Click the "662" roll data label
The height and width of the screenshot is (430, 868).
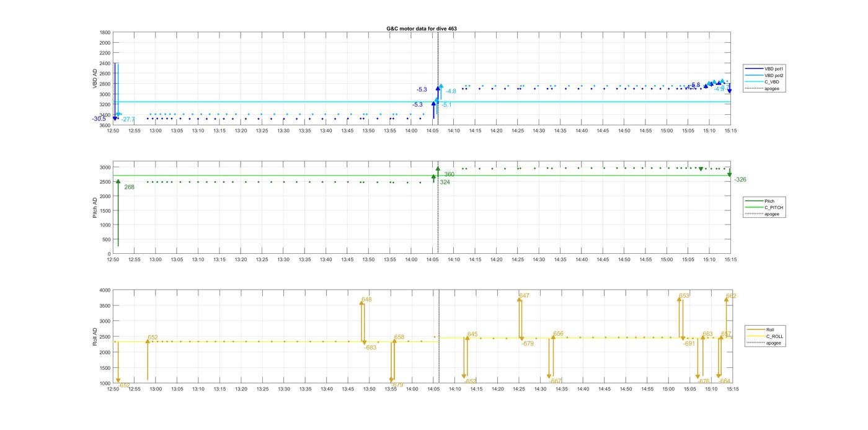(732, 296)
